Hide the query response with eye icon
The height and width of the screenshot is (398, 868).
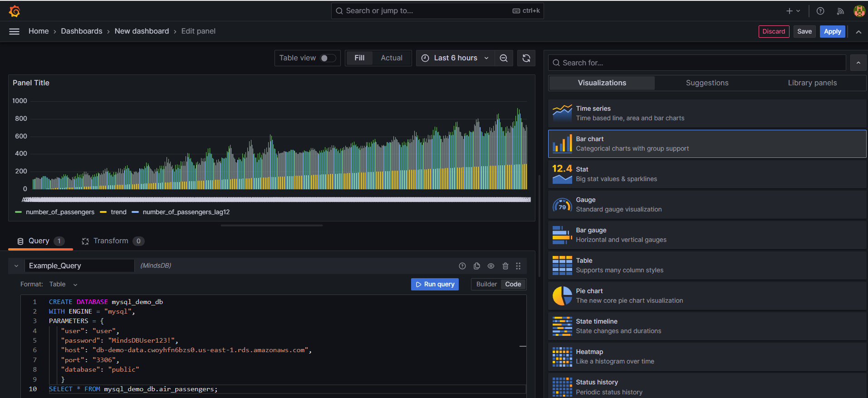tap(491, 266)
